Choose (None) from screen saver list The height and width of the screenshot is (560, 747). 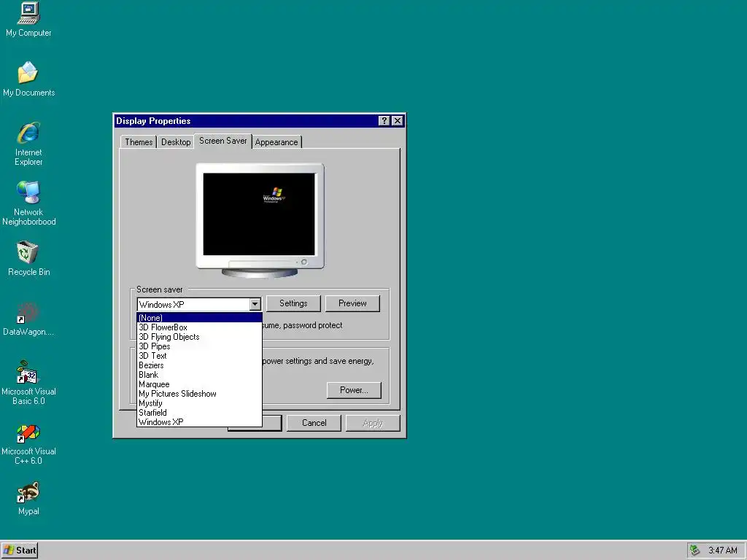click(x=199, y=318)
